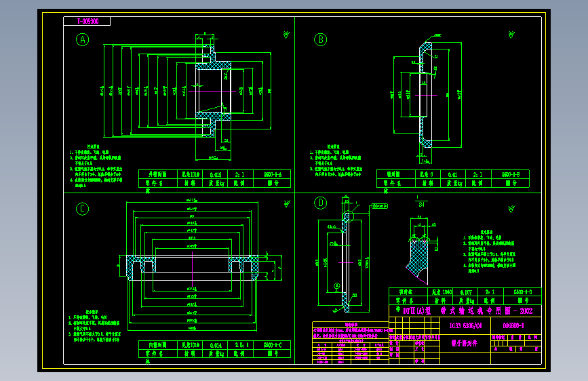Click the 尼龙1010 material cell in view A table

[190, 174]
